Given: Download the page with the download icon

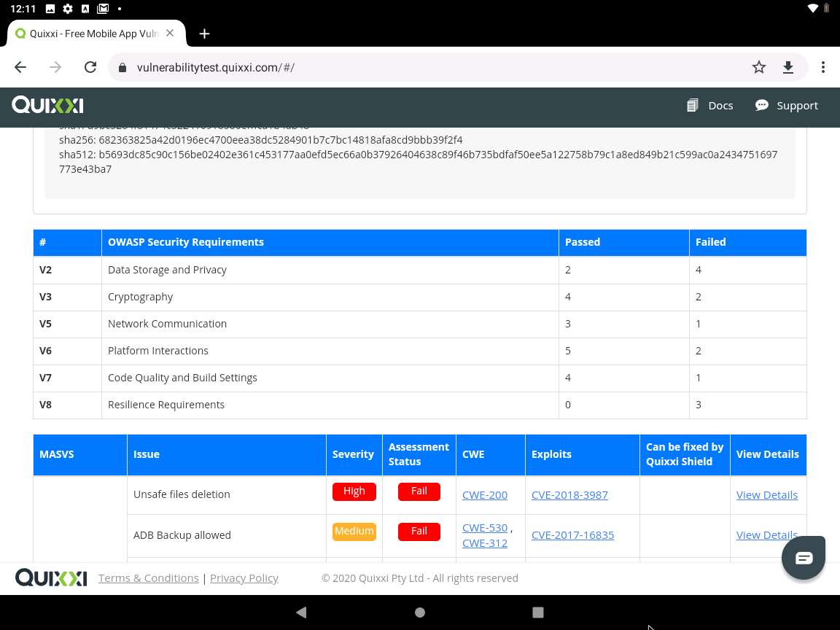Looking at the screenshot, I should click(x=788, y=67).
